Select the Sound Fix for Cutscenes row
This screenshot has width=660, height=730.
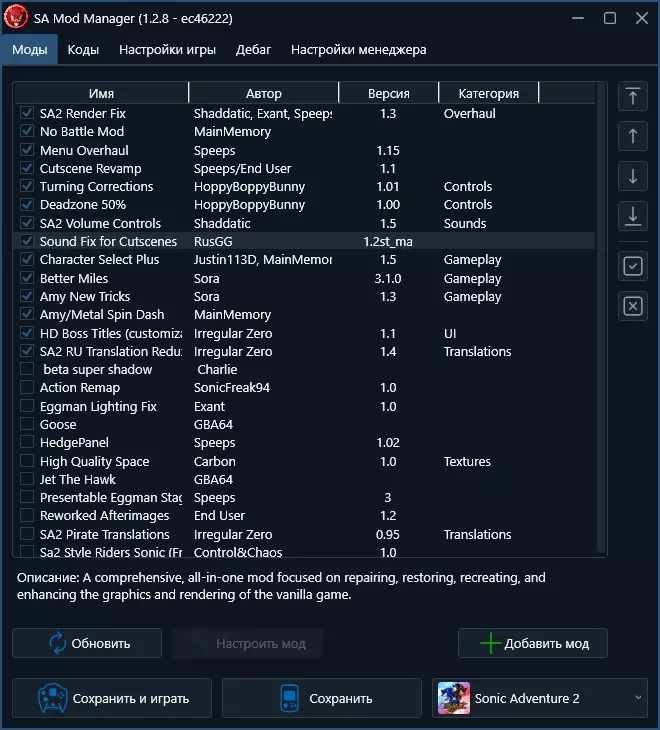pyautogui.click(x=305, y=241)
